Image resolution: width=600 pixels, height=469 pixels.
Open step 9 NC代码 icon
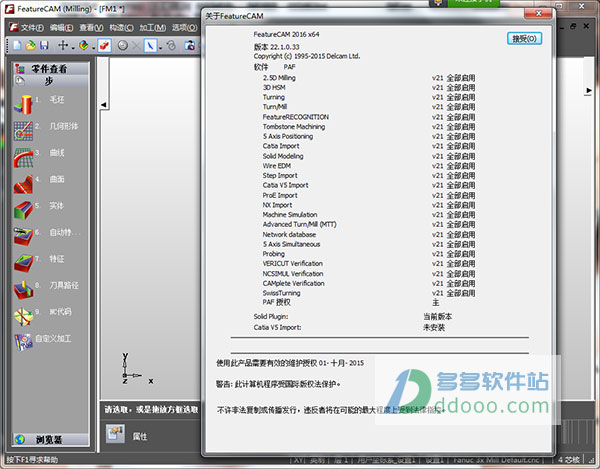(x=23, y=317)
